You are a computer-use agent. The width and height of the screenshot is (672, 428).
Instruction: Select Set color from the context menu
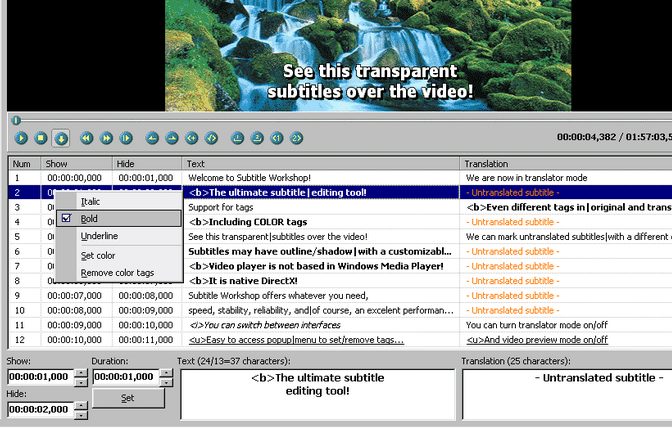tap(119, 255)
